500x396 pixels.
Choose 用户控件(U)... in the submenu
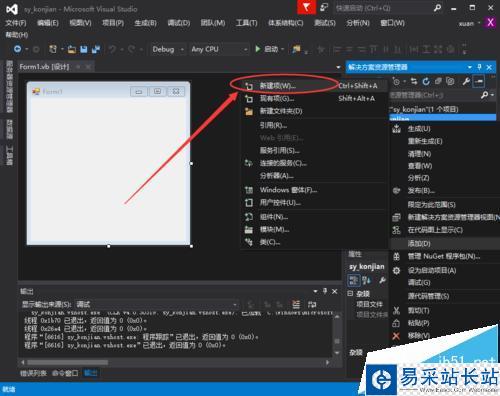[313, 203]
